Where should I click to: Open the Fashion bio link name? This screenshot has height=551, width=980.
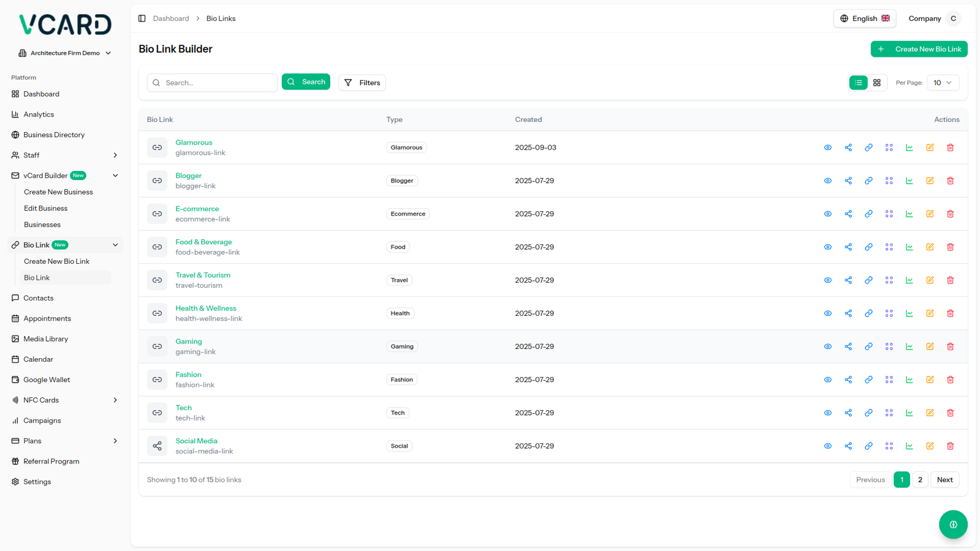point(188,375)
